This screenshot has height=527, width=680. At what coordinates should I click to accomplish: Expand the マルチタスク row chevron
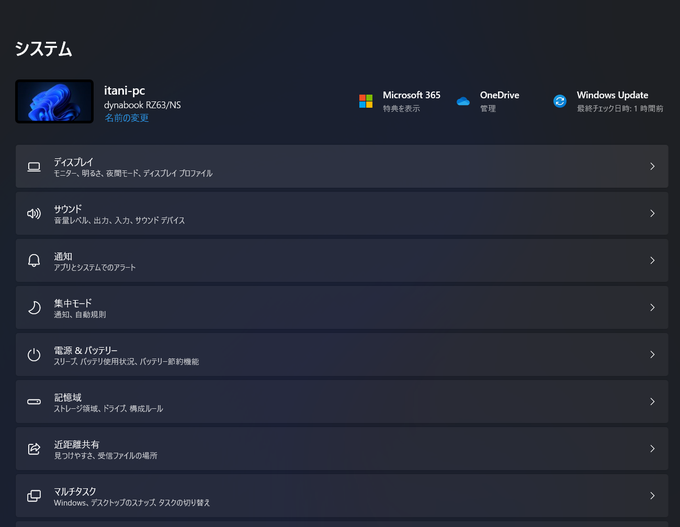pyautogui.click(x=652, y=496)
